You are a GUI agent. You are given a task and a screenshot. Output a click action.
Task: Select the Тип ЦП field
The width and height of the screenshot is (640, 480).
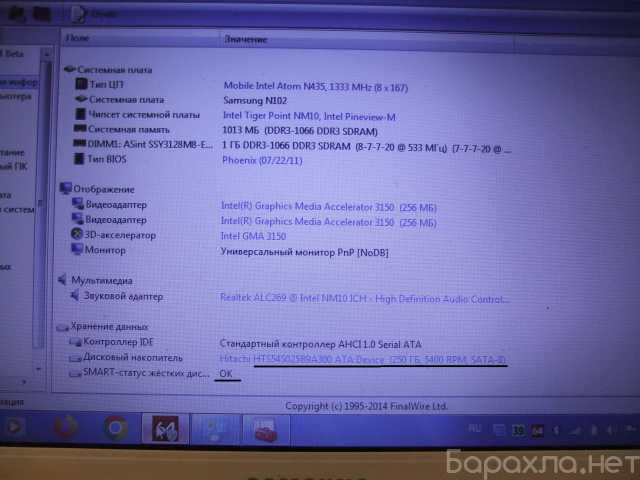[106, 84]
